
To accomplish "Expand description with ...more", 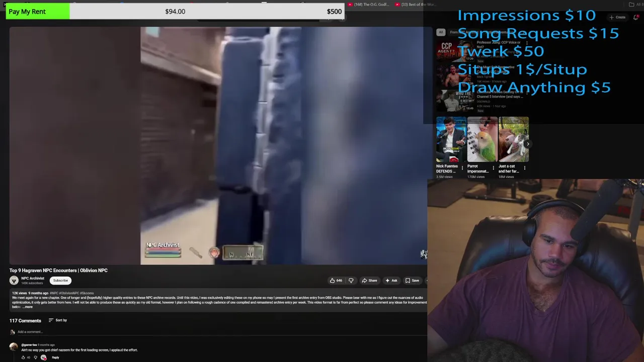I will [x=28, y=307].
